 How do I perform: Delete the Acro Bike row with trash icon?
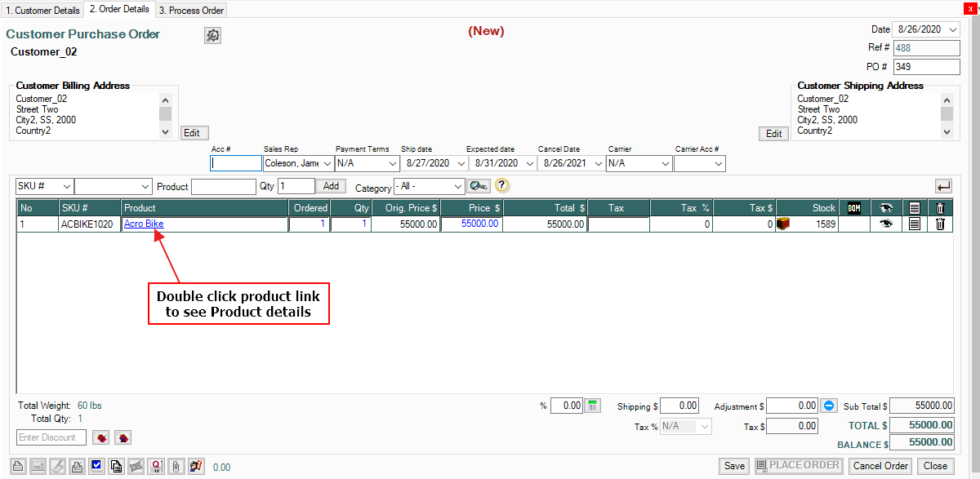pos(940,224)
